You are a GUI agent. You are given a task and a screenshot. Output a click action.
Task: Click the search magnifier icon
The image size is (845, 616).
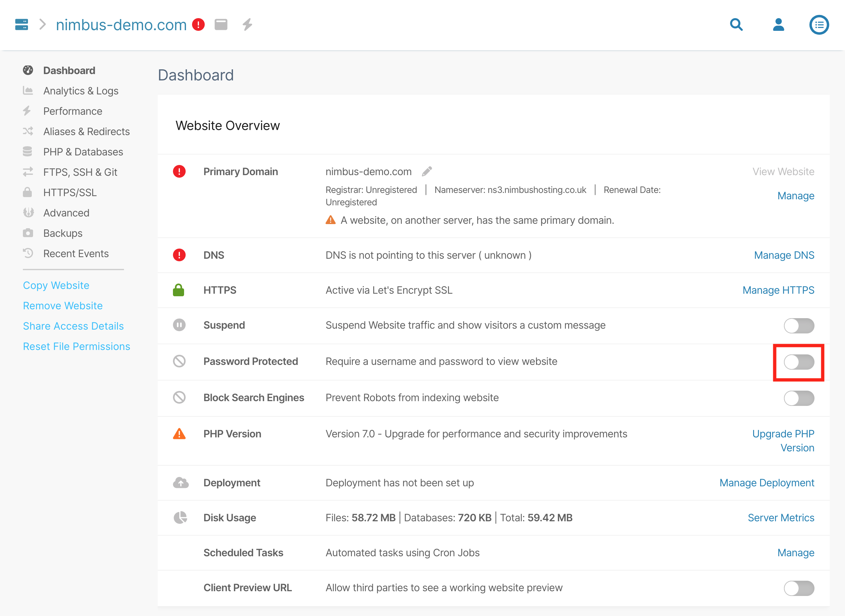[x=736, y=24]
